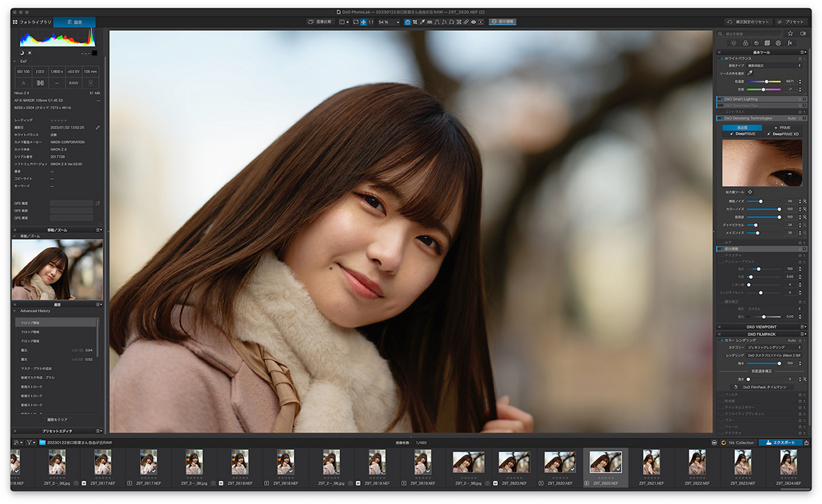
Task: Toggle the eye preview icon in toolbar
Action: 473,22
